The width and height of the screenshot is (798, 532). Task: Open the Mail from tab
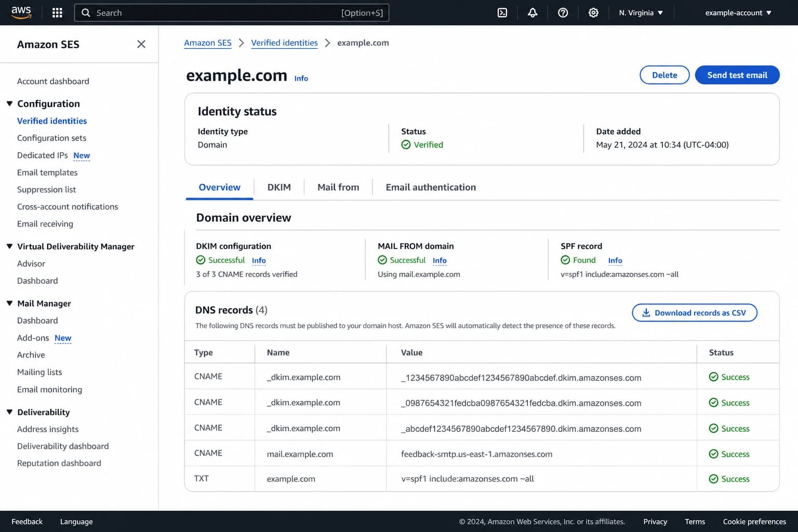point(338,187)
